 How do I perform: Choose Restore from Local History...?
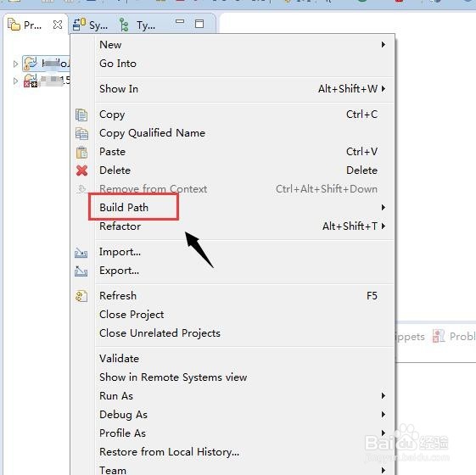tap(232, 452)
